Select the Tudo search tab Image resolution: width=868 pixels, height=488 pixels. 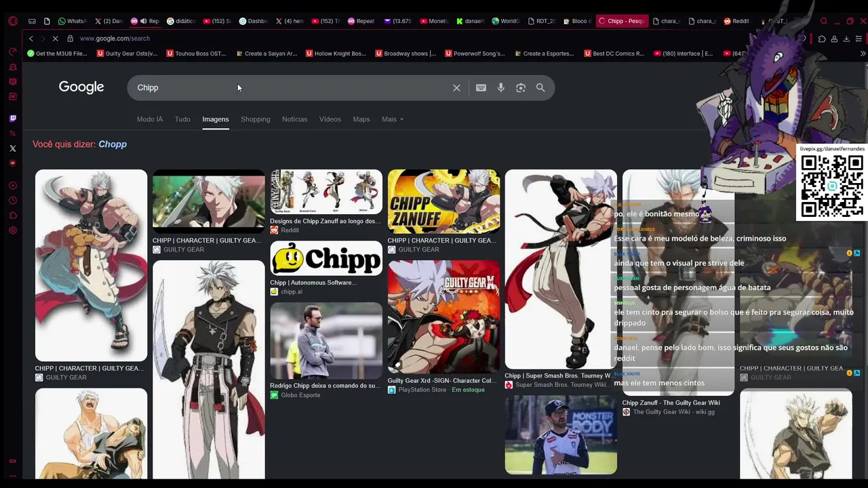182,119
